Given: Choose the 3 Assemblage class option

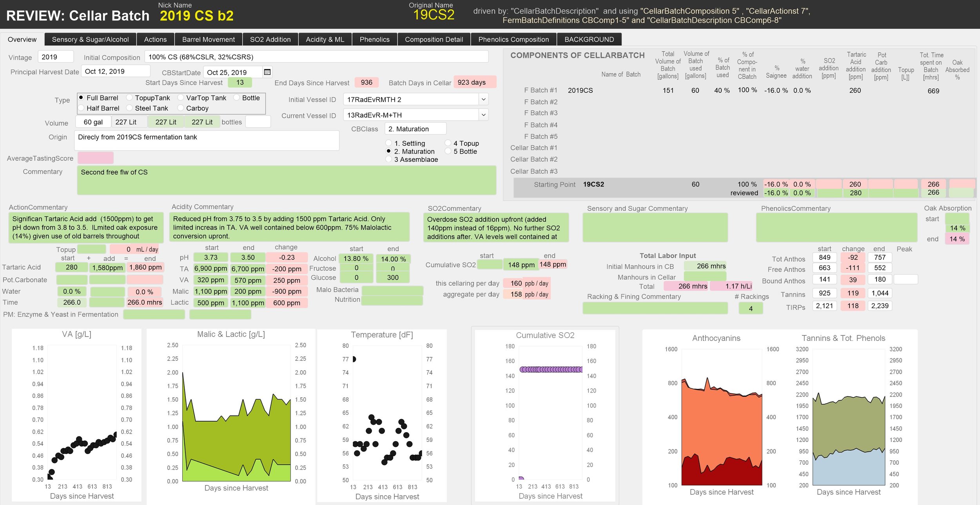Looking at the screenshot, I should pyautogui.click(x=388, y=159).
